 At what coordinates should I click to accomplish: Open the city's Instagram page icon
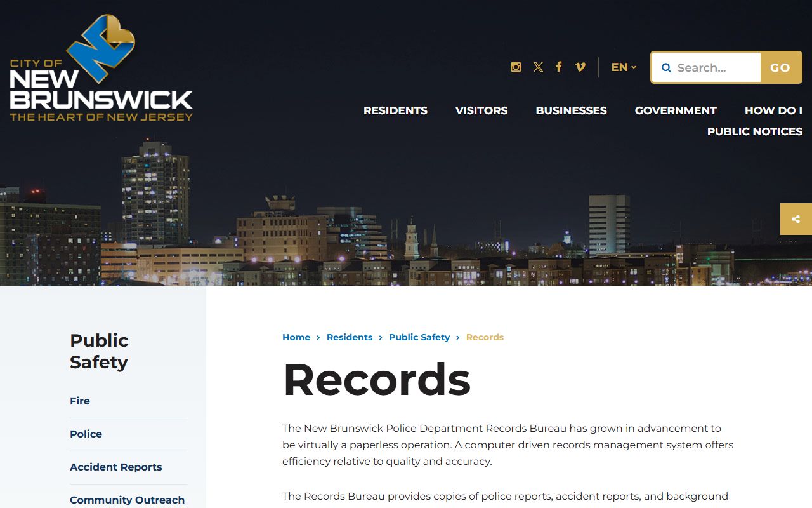click(516, 67)
